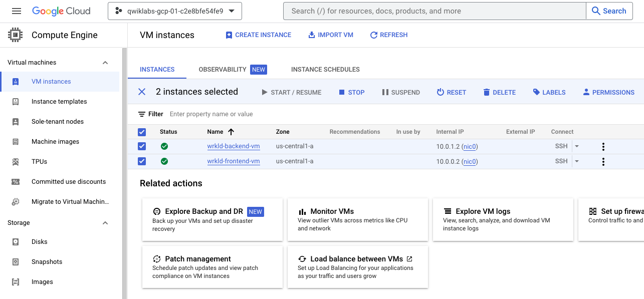
Task: Open nic0 link for wrkld-backend-vm
Action: pos(470,147)
